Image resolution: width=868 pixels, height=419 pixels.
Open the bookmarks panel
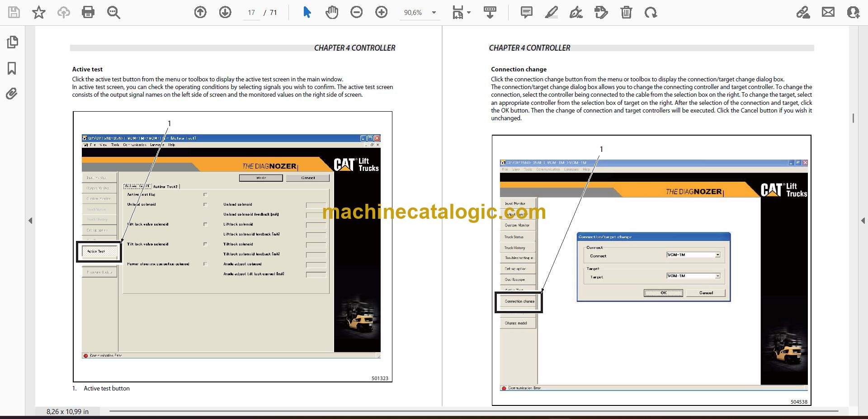pos(12,68)
